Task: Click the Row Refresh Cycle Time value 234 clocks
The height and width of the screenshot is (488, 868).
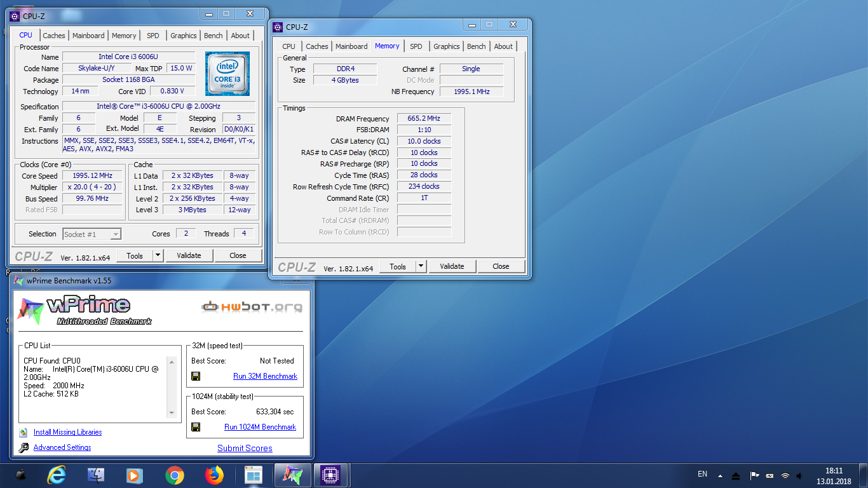Action: pos(424,186)
